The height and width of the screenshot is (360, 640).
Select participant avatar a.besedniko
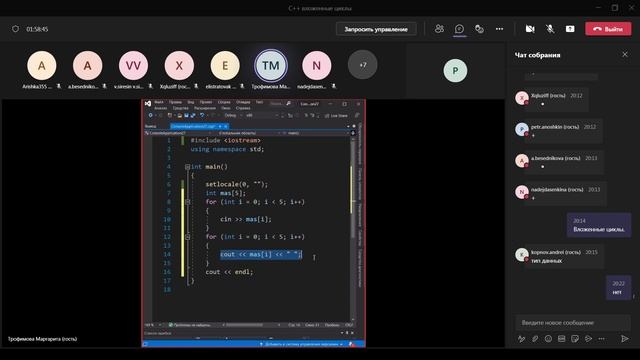point(87,65)
